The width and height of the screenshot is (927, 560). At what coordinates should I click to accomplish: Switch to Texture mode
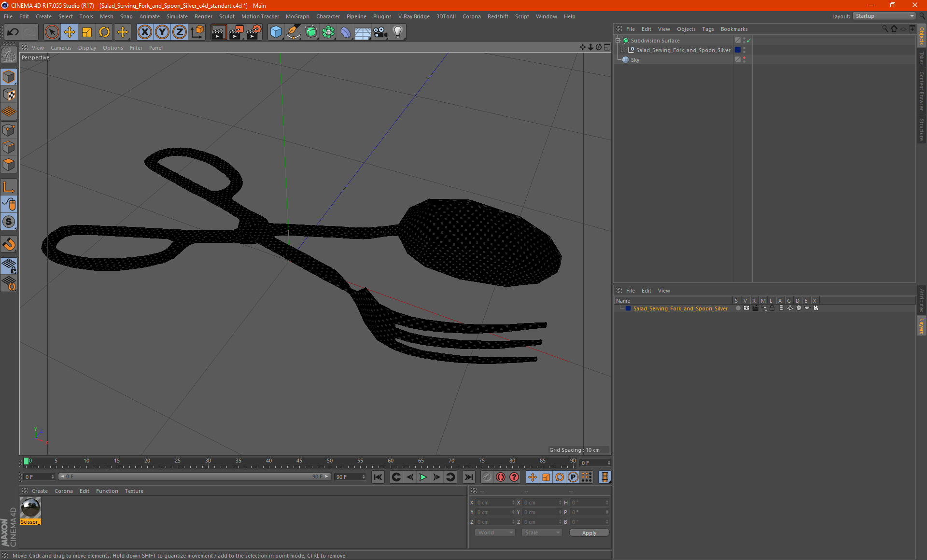tap(9, 95)
